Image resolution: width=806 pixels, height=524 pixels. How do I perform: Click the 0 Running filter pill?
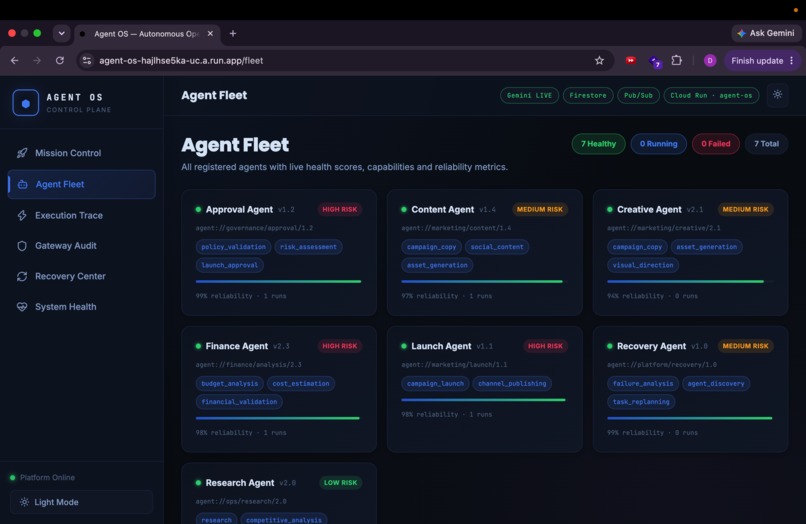click(658, 144)
